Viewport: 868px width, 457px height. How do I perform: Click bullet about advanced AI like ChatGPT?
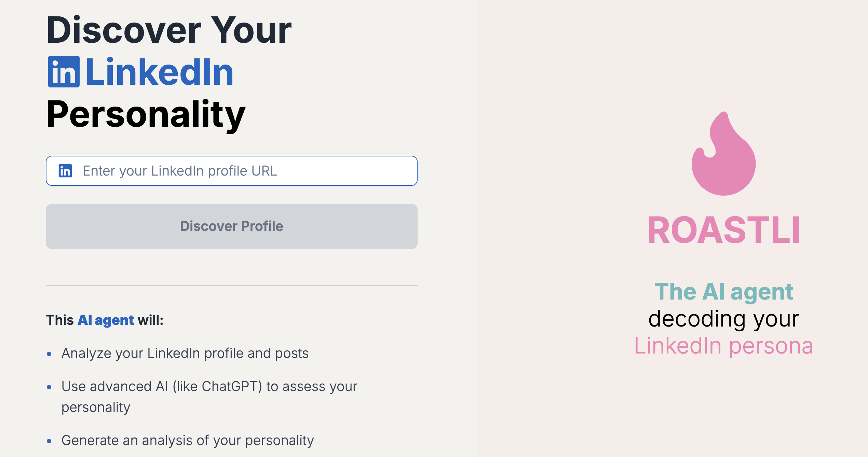click(209, 397)
